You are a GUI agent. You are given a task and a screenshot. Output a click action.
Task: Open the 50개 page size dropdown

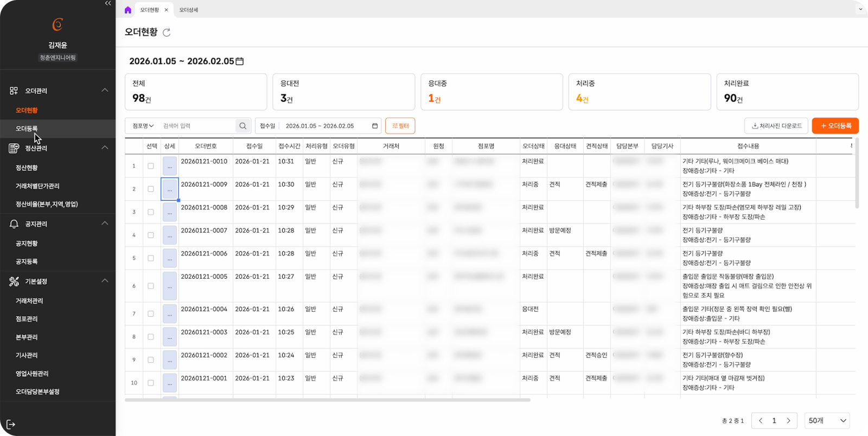(x=827, y=421)
